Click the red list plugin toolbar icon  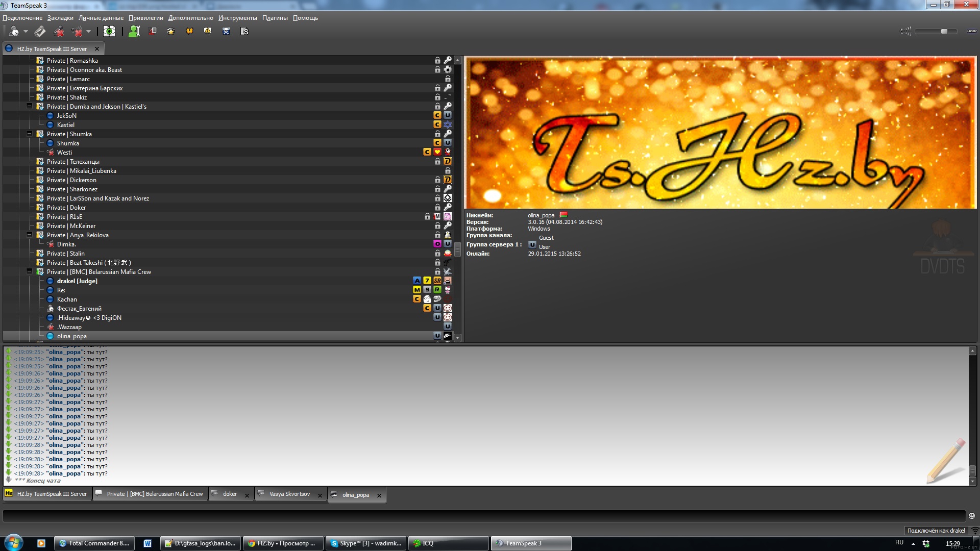[153, 31]
